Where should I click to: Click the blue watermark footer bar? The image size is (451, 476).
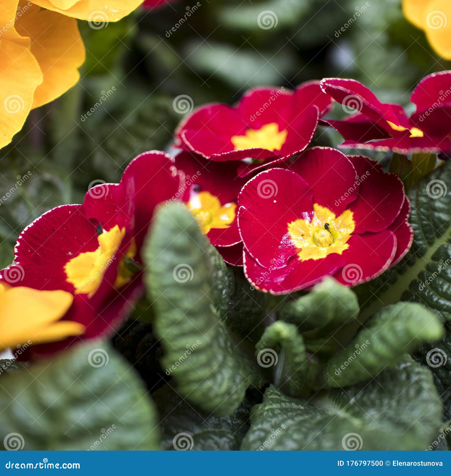pos(225,463)
